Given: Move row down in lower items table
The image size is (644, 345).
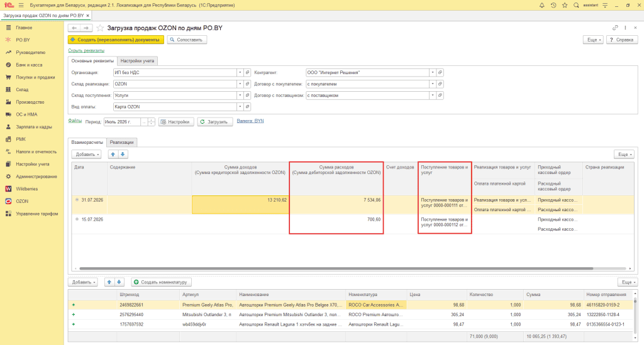Looking at the screenshot, I should (x=119, y=282).
